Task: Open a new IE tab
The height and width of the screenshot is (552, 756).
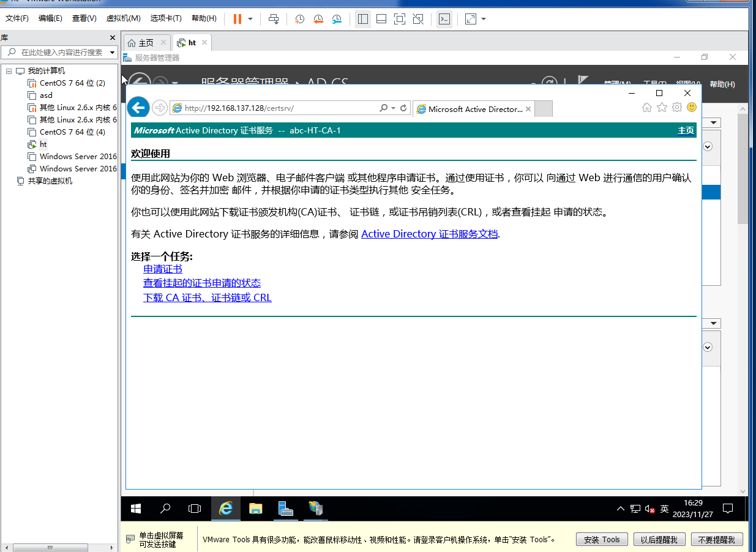Action: [x=544, y=109]
